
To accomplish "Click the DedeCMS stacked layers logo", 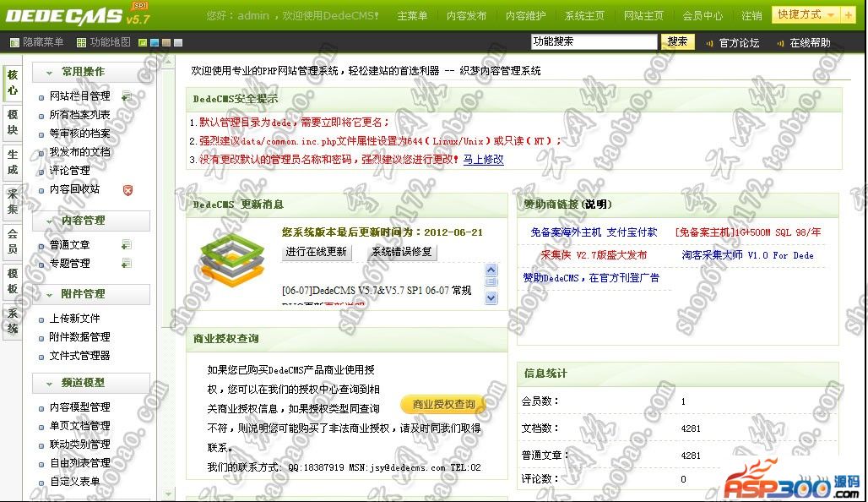I will point(232,259).
